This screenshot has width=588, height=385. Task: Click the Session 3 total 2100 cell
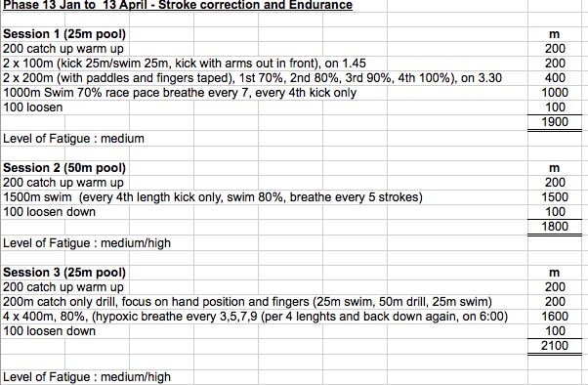(555, 346)
